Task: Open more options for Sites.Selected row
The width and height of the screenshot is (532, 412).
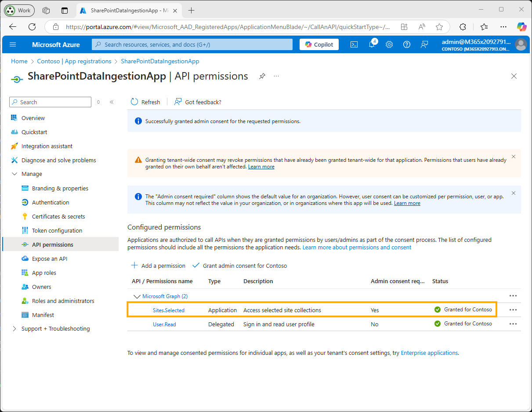Action: click(513, 310)
